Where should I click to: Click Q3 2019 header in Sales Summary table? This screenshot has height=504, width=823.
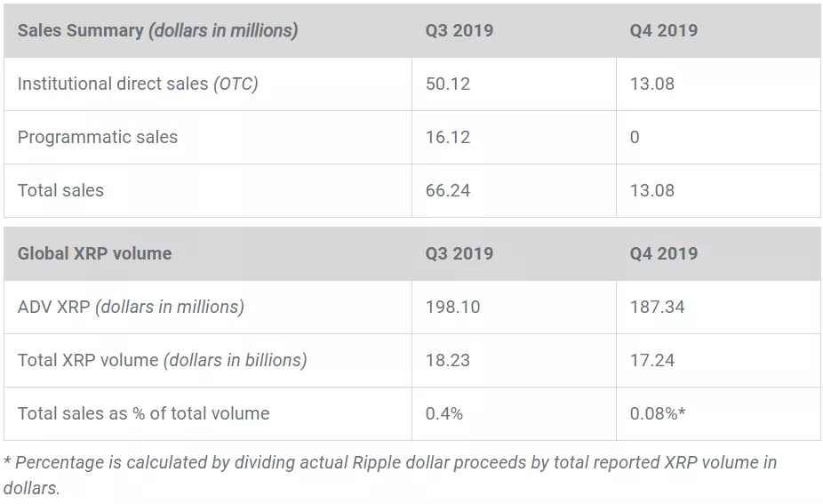pyautogui.click(x=459, y=30)
